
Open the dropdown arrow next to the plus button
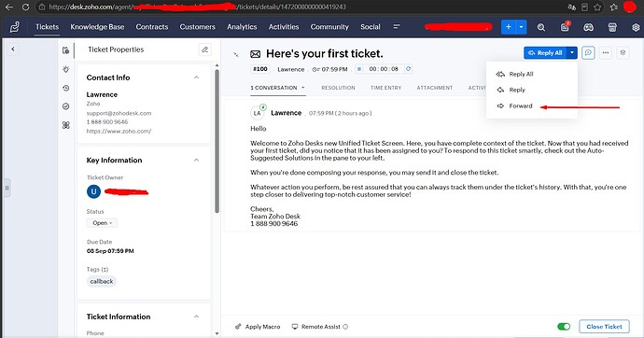521,27
